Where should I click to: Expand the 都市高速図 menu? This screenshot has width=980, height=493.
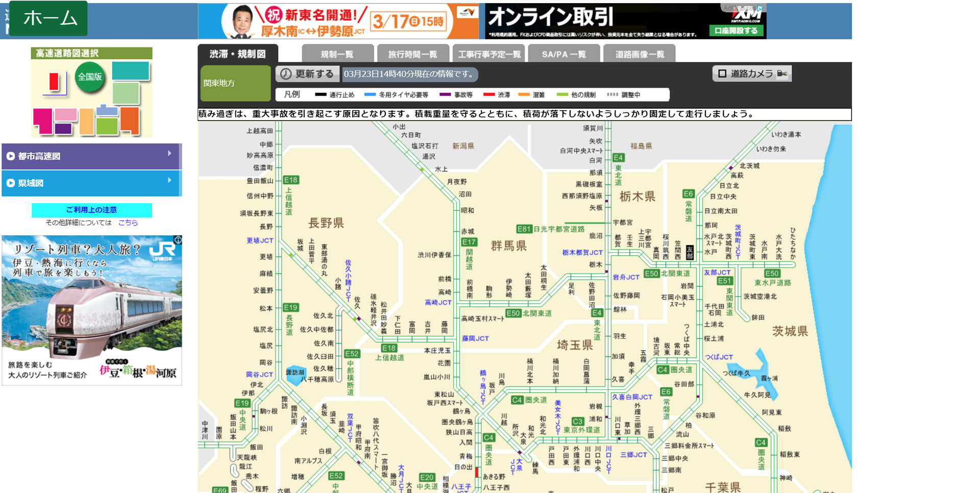tap(91, 156)
